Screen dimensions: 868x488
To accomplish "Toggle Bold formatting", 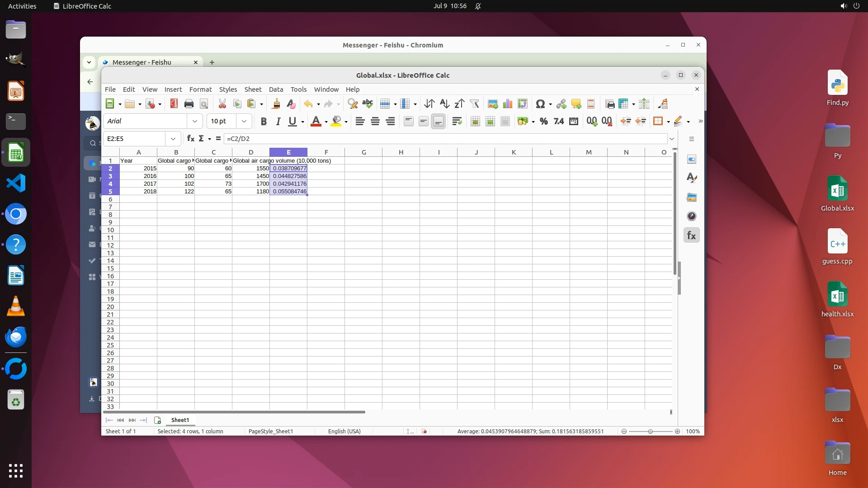I will (264, 121).
